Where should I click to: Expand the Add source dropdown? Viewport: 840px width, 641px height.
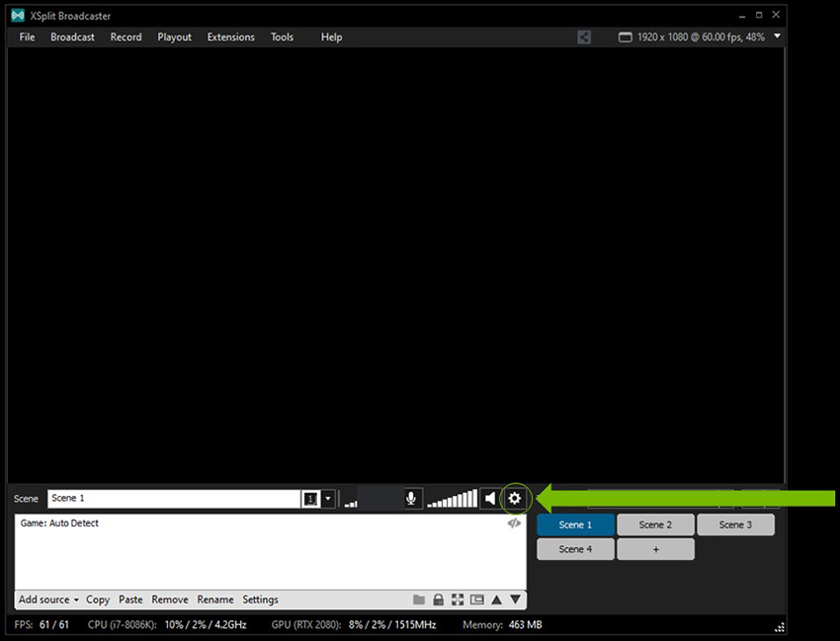[48, 600]
